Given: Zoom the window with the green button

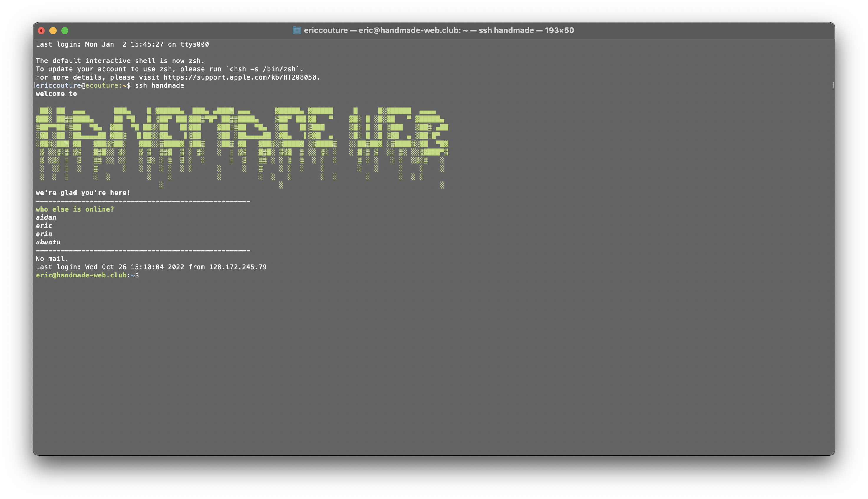Looking at the screenshot, I should pyautogui.click(x=65, y=31).
